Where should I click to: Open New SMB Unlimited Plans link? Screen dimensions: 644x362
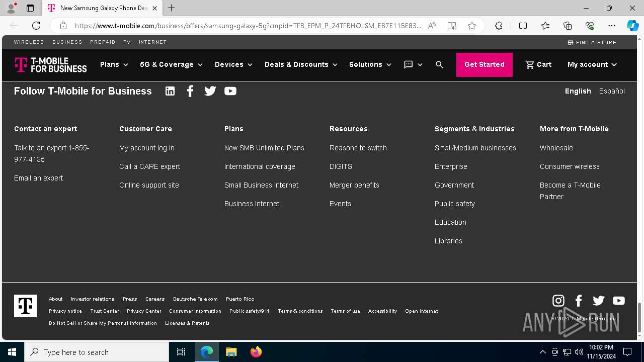pyautogui.click(x=264, y=148)
